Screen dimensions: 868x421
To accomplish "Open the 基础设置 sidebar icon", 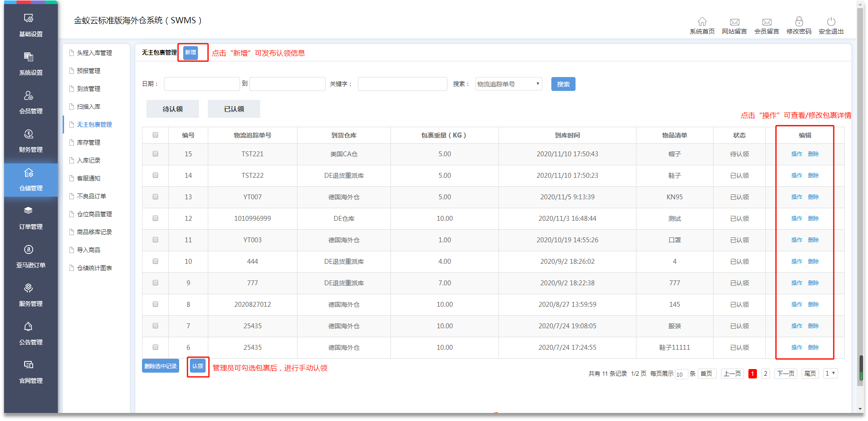I will point(29,19).
